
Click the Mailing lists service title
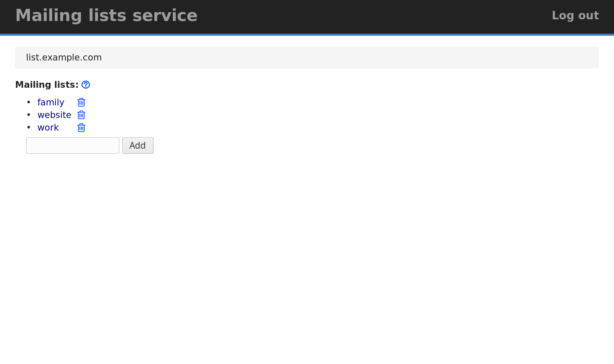tap(106, 16)
